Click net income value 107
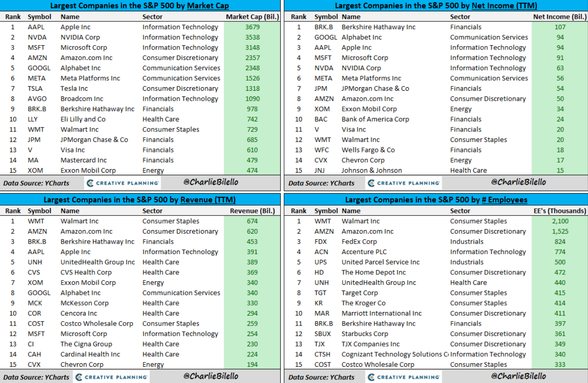The width and height of the screenshot is (588, 383). pos(560,27)
